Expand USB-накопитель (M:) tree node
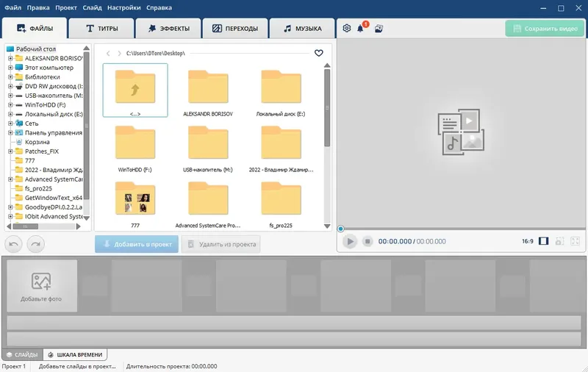588x372 pixels. click(10, 96)
